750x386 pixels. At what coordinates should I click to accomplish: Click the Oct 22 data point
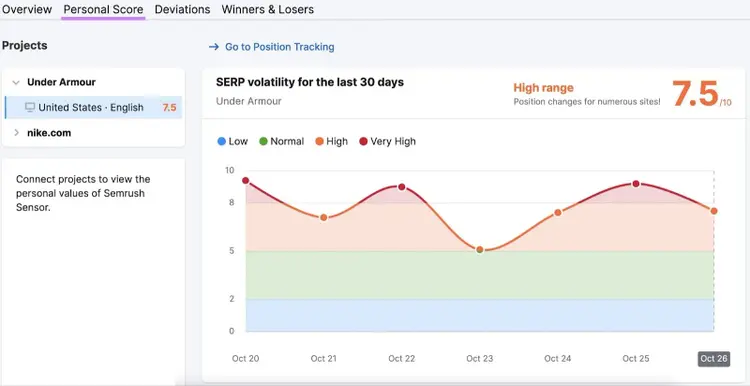point(402,187)
